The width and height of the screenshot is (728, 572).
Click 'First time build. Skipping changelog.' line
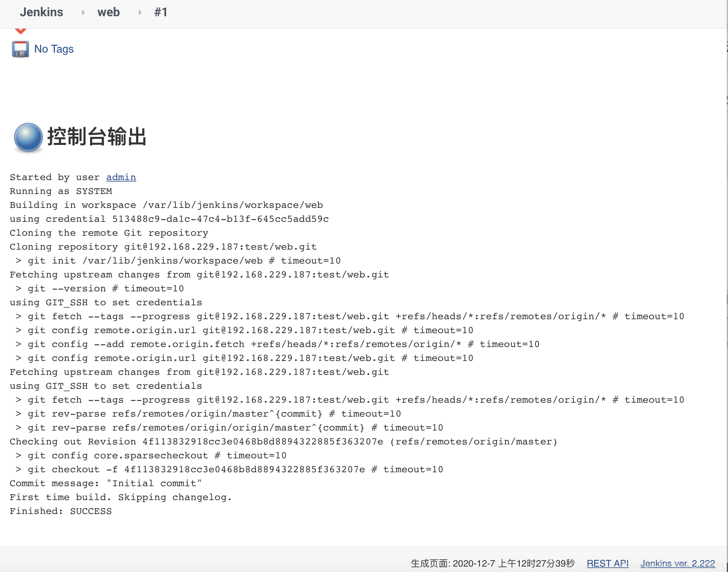click(121, 497)
